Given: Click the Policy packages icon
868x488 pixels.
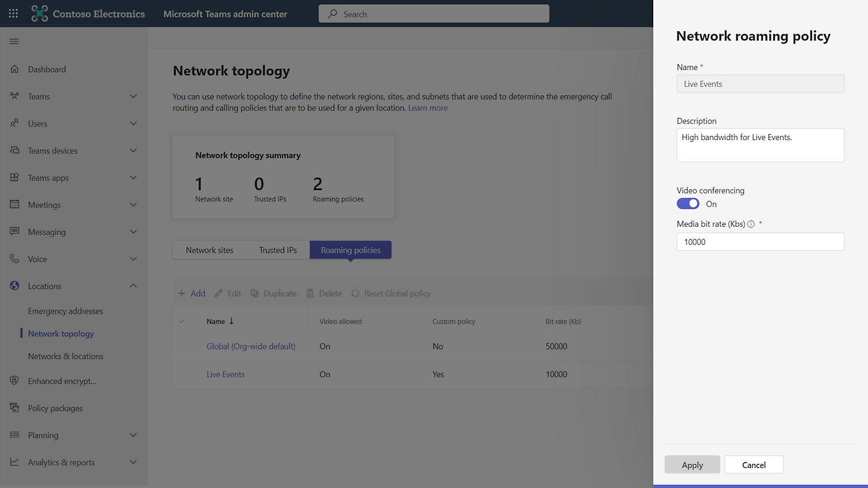Looking at the screenshot, I should [14, 408].
